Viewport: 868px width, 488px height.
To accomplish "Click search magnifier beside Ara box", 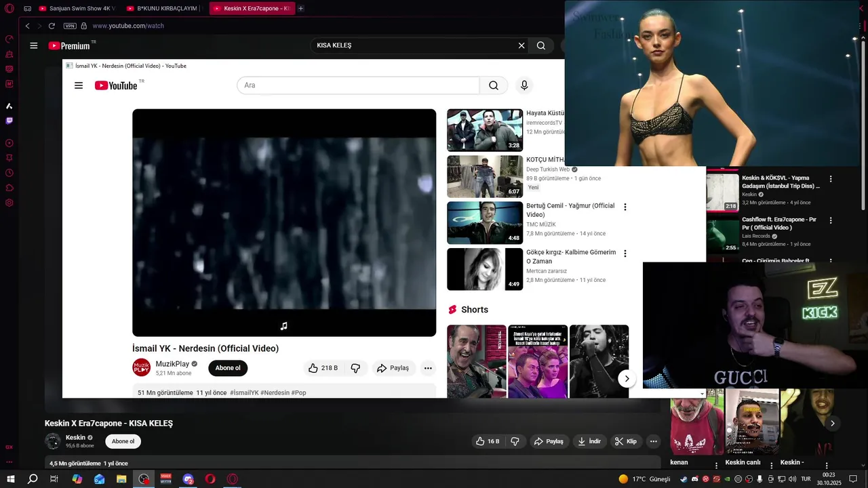I will tap(494, 85).
